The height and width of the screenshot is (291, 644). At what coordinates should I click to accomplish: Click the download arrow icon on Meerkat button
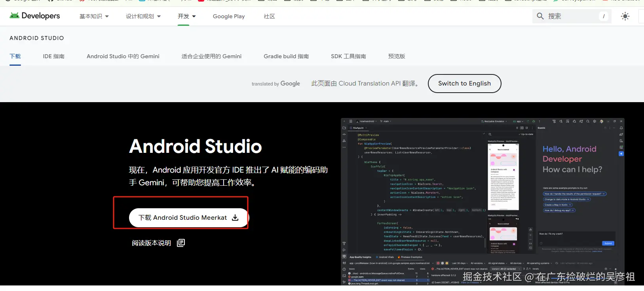(x=235, y=218)
